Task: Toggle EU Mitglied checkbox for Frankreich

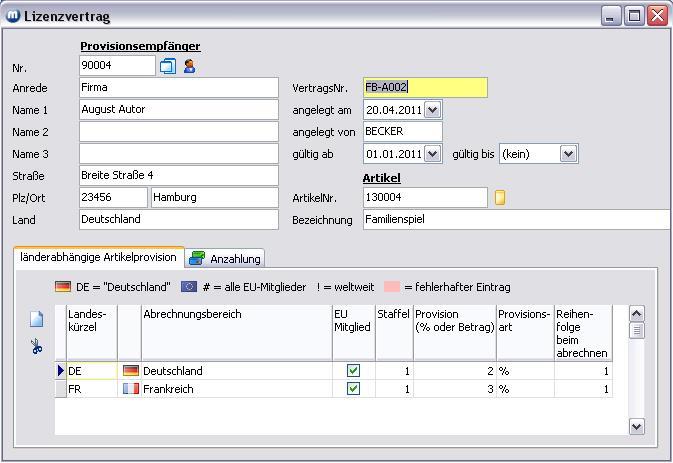Action: (x=353, y=389)
